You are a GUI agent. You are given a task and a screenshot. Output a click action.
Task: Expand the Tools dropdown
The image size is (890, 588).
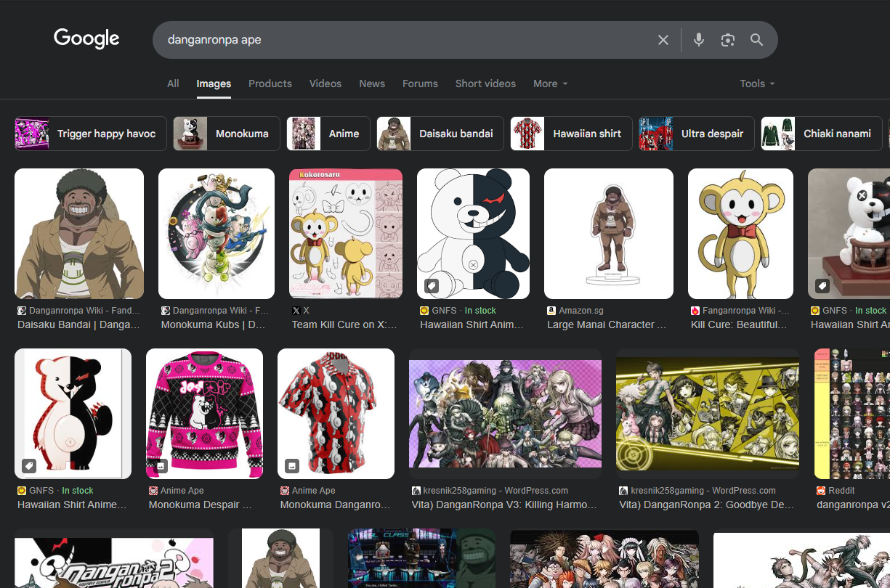click(757, 83)
